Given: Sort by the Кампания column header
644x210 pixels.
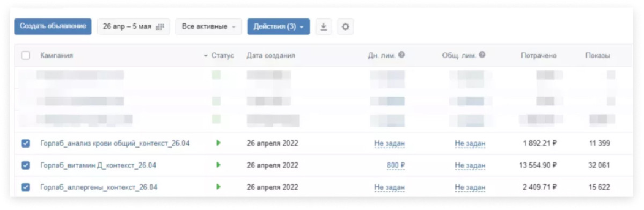Looking at the screenshot, I should 57,55.
